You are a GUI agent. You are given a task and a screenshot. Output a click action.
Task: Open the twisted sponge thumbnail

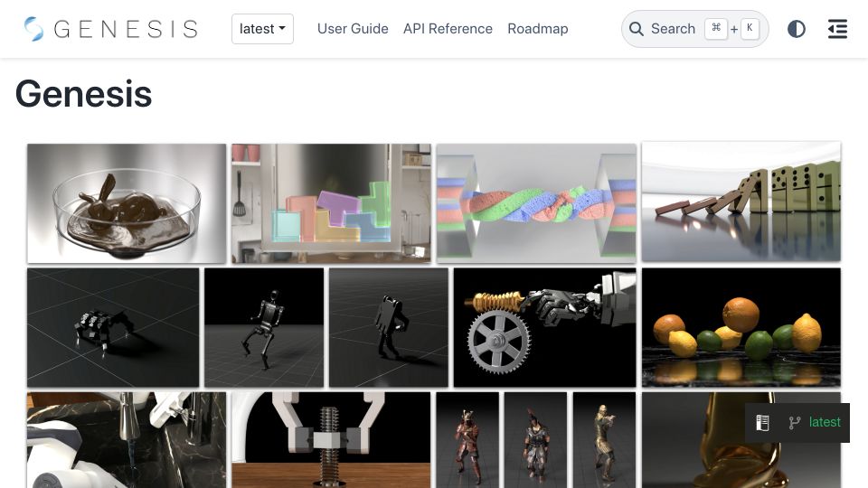536,203
